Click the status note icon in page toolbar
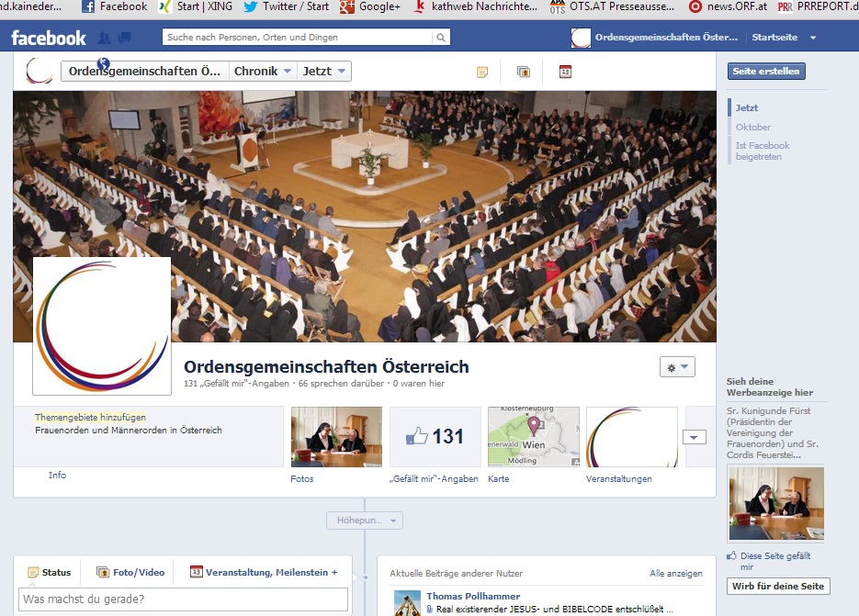859x616 pixels. point(482,72)
